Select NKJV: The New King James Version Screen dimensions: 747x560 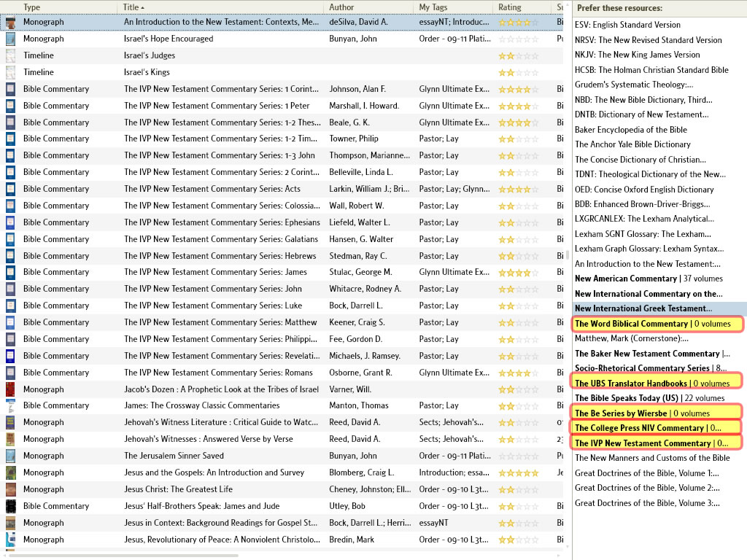[x=637, y=55]
